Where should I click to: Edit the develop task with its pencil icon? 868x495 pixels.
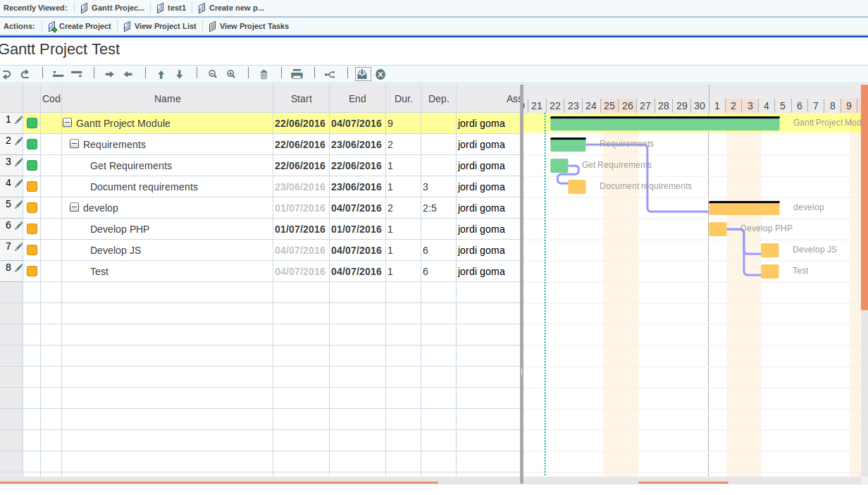tap(19, 204)
